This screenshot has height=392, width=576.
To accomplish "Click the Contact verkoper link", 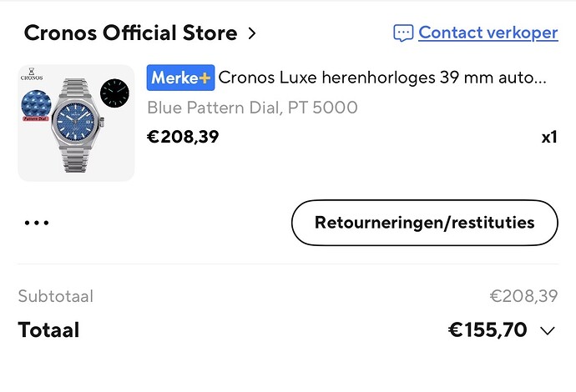I will [488, 33].
